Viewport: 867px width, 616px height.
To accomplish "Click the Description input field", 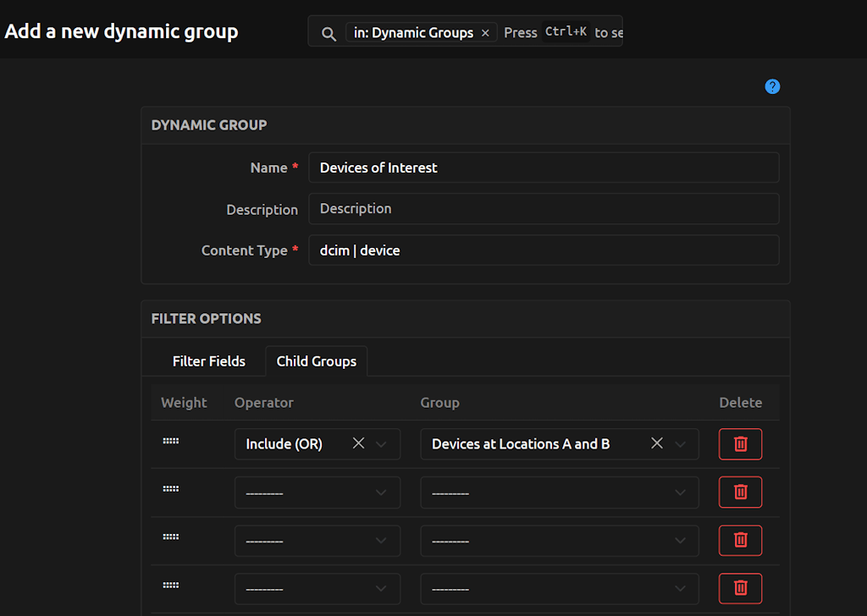I will [x=544, y=208].
